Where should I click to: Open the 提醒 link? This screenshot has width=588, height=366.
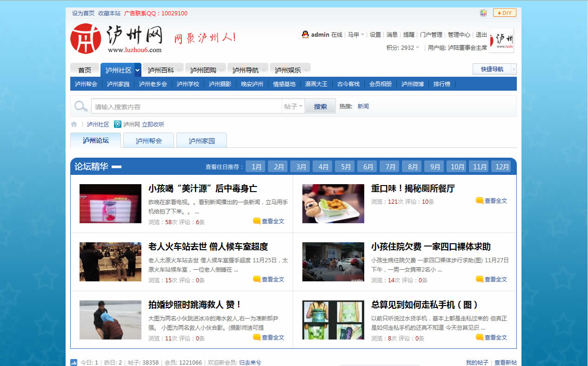click(409, 35)
